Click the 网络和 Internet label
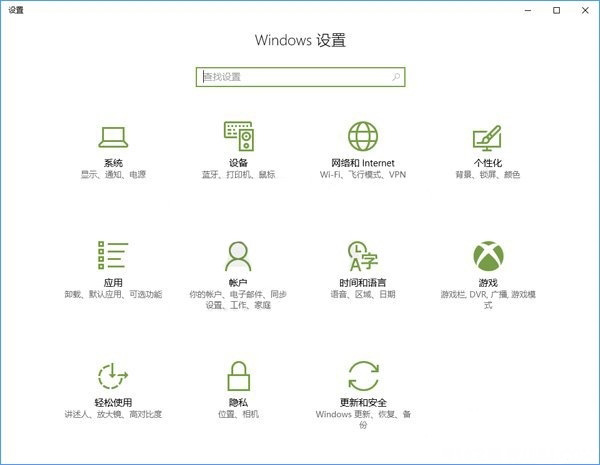 pos(363,163)
